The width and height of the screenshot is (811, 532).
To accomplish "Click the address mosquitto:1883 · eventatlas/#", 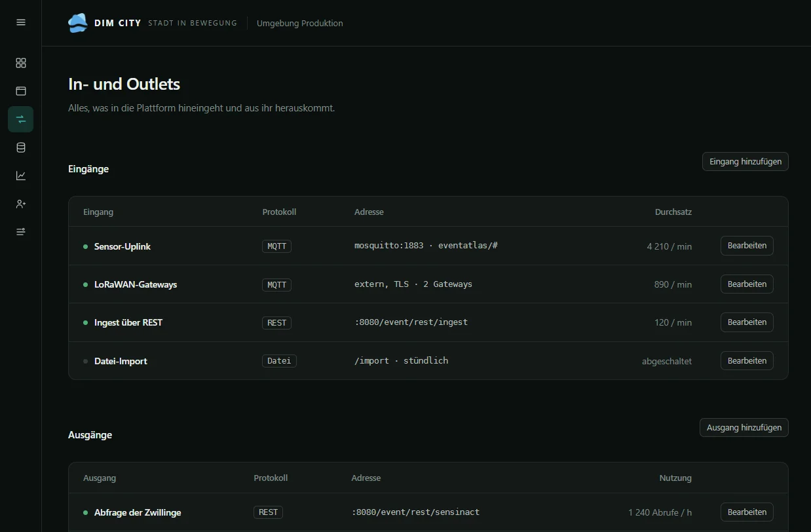I will coord(426,246).
